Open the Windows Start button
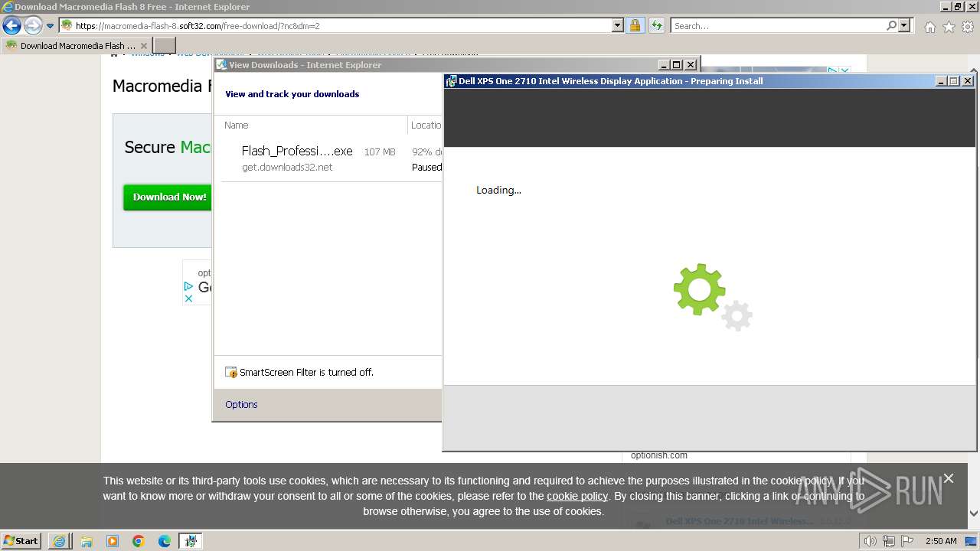Viewport: 980px width, 551px height. 21,540
